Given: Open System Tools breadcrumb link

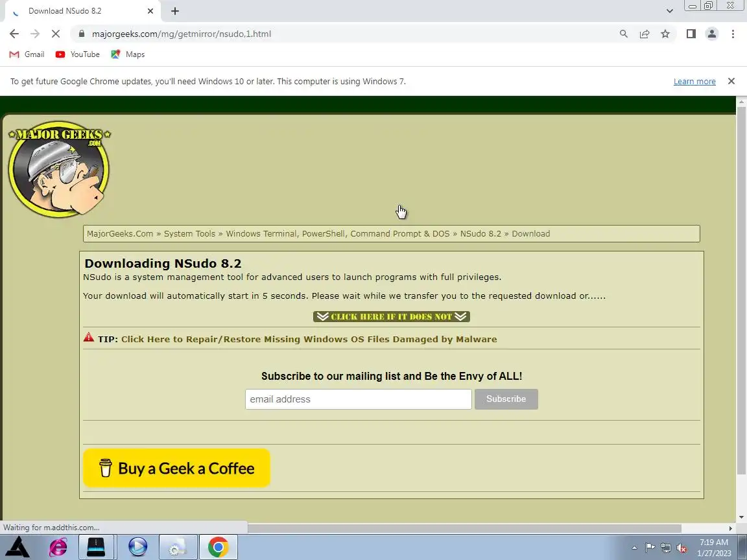Looking at the screenshot, I should [189, 234].
